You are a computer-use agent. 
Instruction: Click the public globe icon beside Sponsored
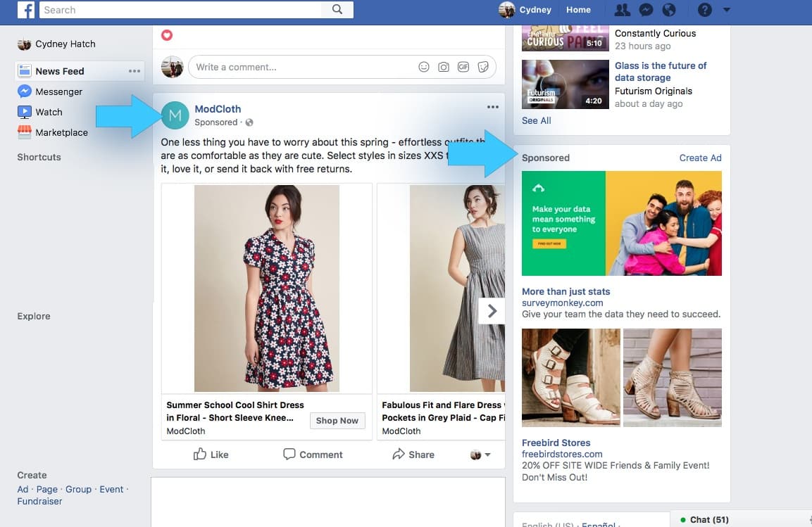coord(249,122)
